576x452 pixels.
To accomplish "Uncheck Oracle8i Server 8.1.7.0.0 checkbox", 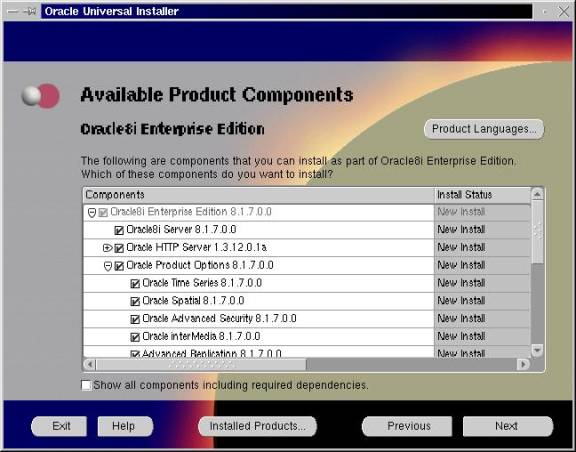I will [x=119, y=230].
